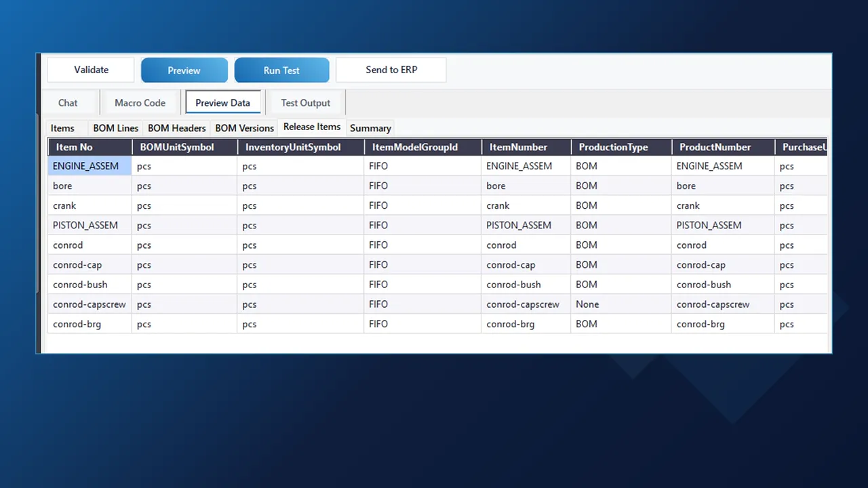Click the BOMUnitSymbol pcs cell for bore
Image resolution: width=868 pixels, height=488 pixels.
tap(184, 186)
